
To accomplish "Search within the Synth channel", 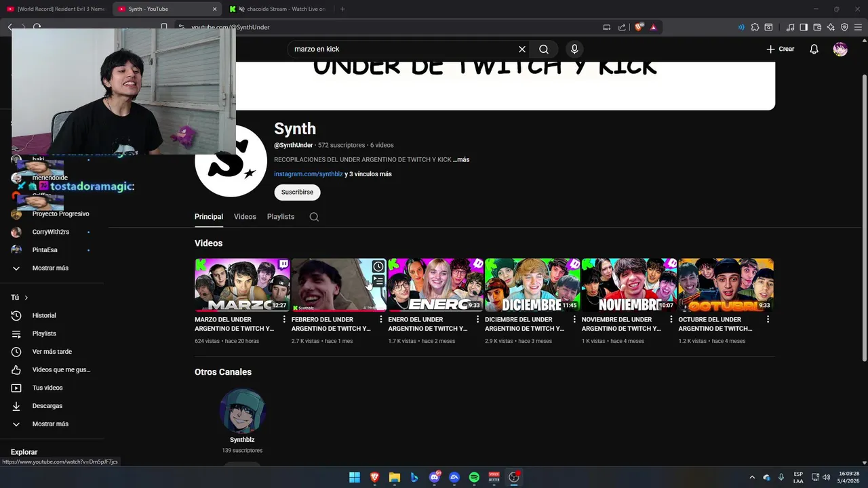I will click(314, 217).
